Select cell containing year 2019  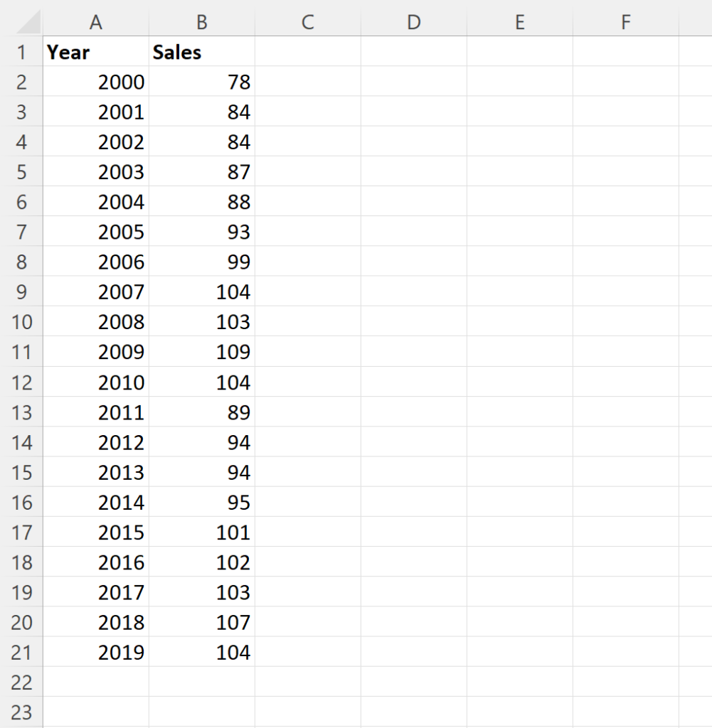[x=96, y=653]
